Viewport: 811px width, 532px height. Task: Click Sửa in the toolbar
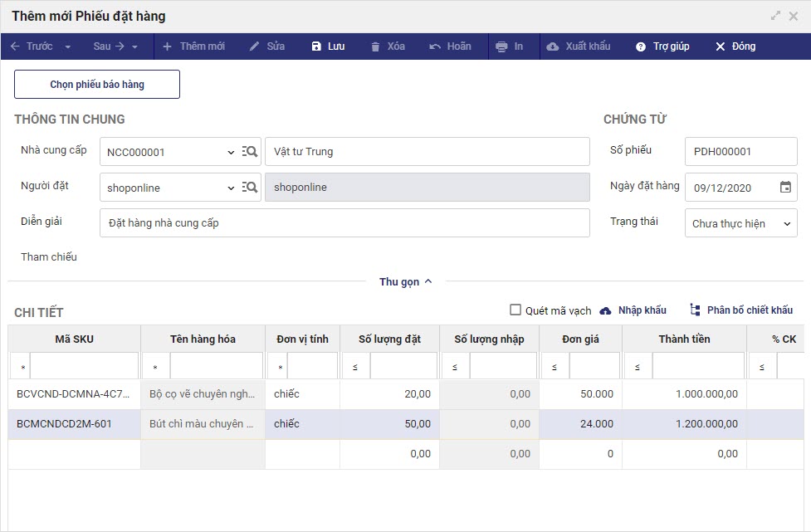267,46
